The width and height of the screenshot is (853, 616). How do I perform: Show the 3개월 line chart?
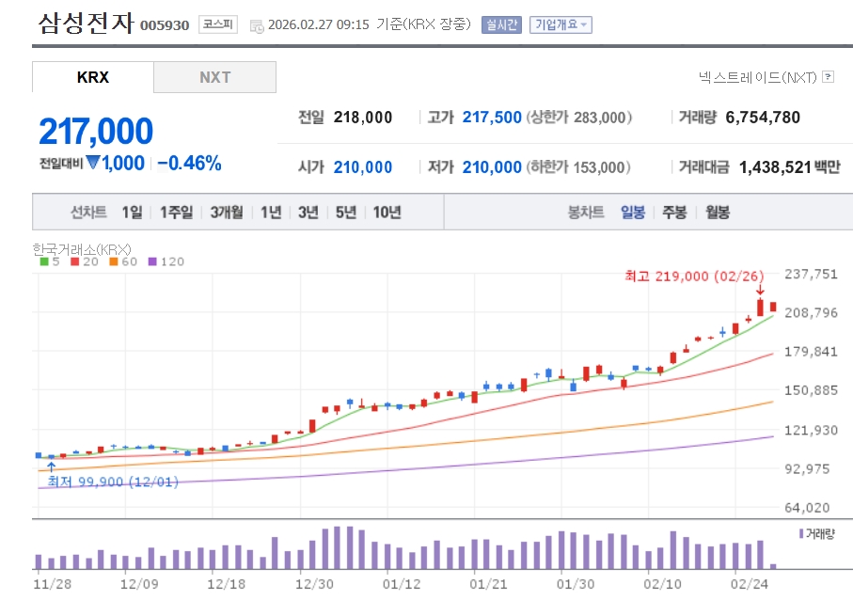tap(226, 212)
